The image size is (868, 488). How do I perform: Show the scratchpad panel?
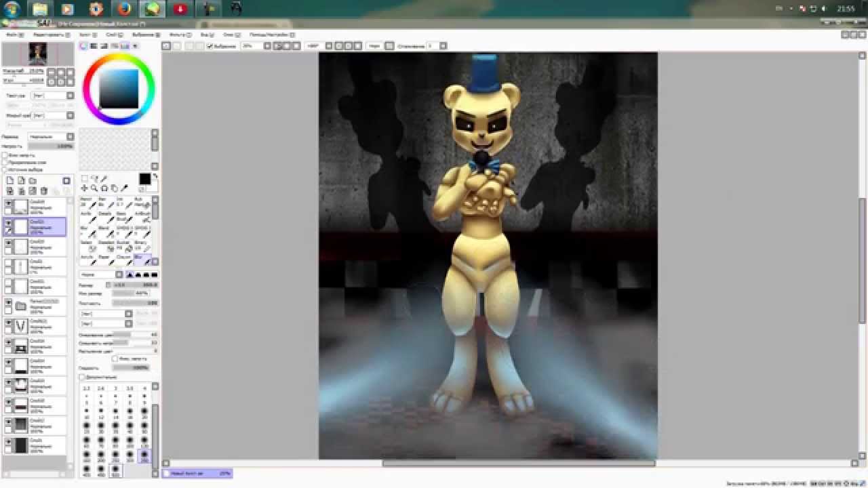pyautogui.click(x=135, y=46)
